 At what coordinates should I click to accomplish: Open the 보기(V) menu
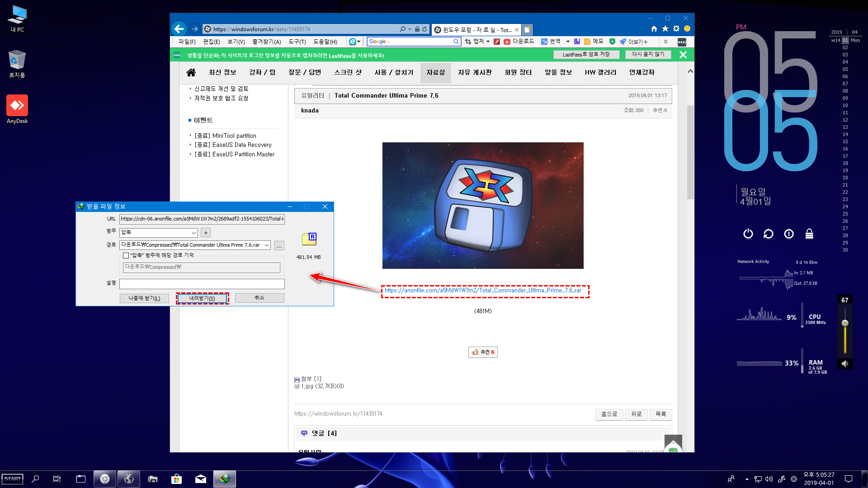[x=236, y=42]
